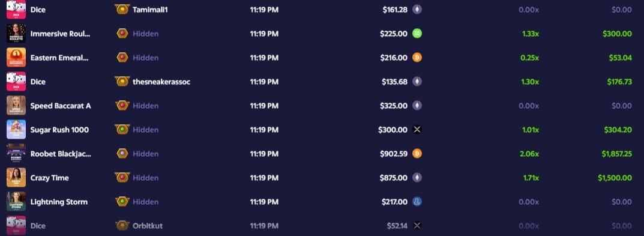Select the Sugar Rush 1000 game title
Viewport: 644px width, 236px height.
click(x=59, y=130)
